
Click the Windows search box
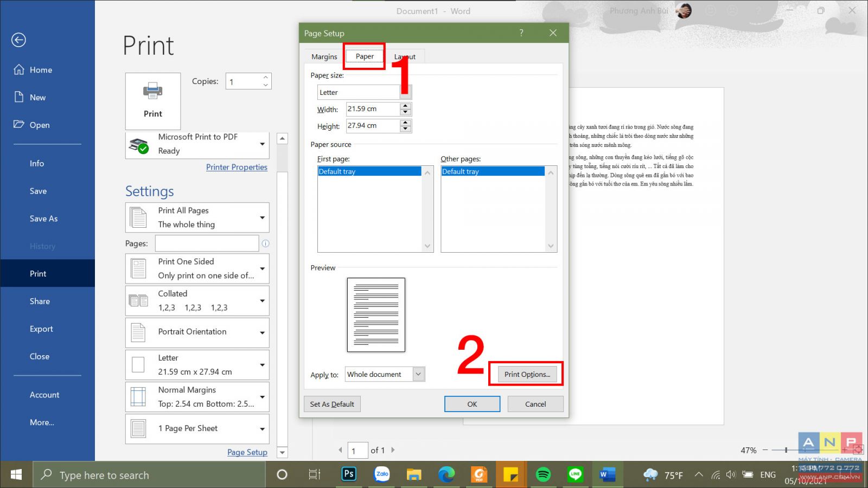(149, 475)
